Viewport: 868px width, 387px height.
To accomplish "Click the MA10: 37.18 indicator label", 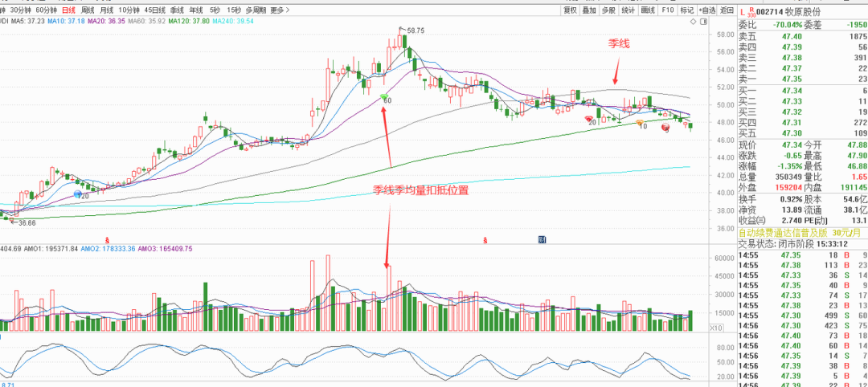I will tap(66, 20).
